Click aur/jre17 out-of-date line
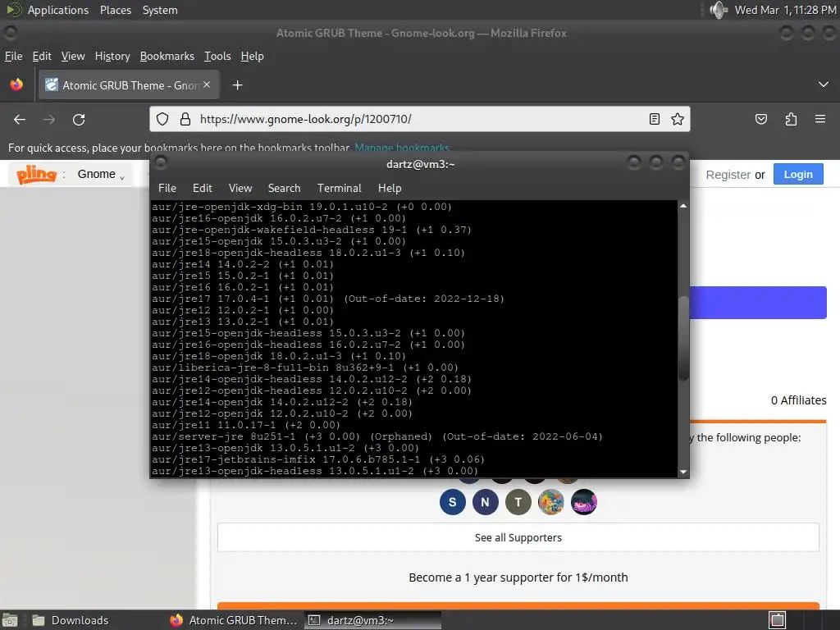 (328, 299)
